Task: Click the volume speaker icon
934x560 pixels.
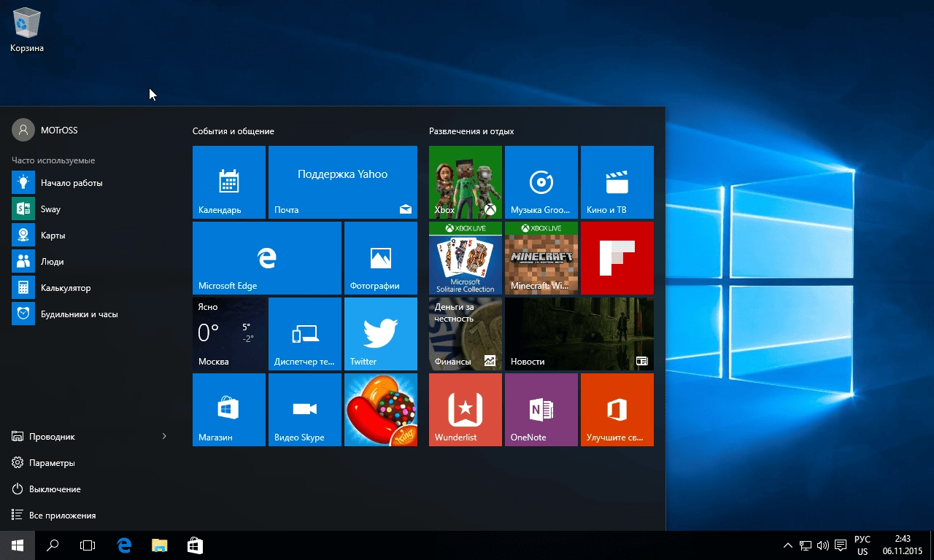Action: 823,545
